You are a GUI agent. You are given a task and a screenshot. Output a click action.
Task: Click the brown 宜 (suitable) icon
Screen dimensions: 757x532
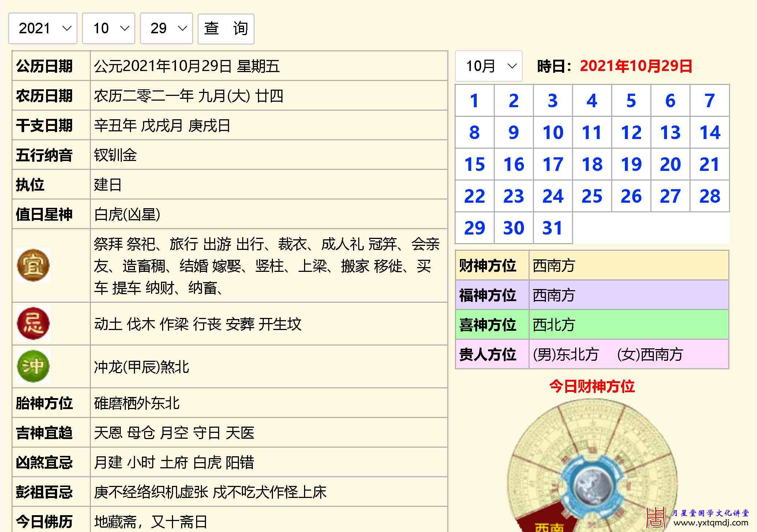[33, 265]
